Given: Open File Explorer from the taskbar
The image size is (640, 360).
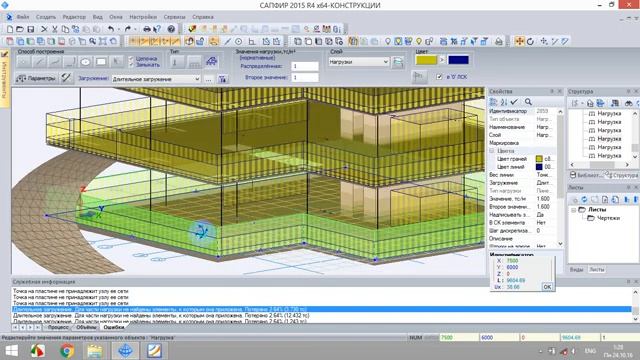Looking at the screenshot, I should point(94,351).
